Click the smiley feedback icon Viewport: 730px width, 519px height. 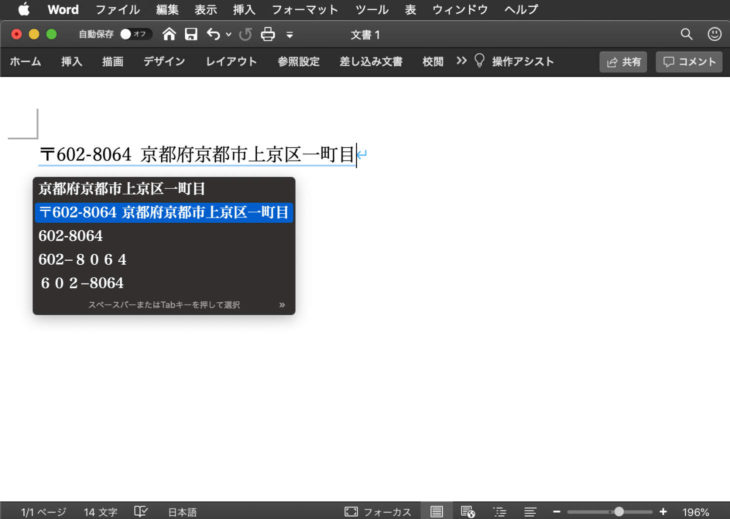[x=714, y=34]
